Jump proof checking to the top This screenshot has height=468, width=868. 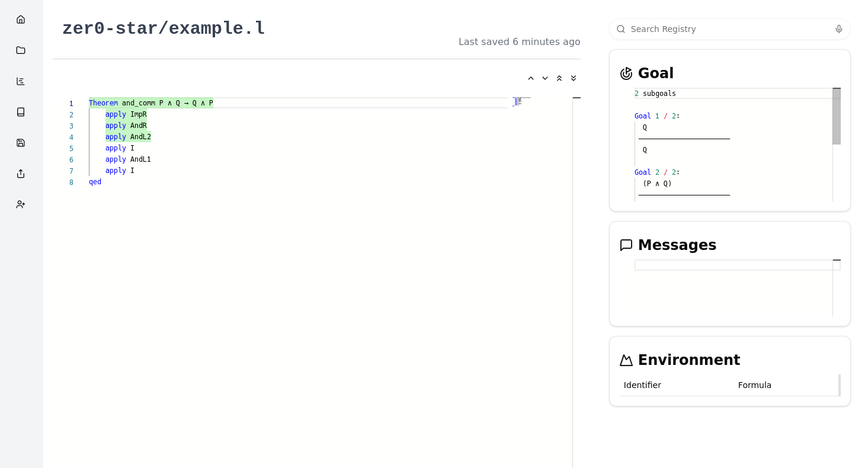click(x=559, y=78)
